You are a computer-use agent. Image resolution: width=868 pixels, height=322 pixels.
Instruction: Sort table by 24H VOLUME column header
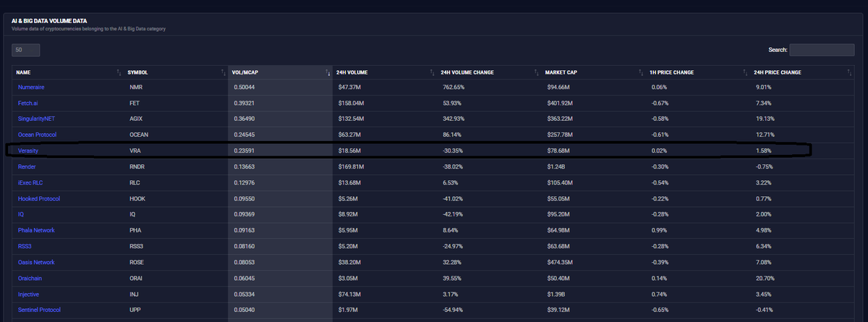point(385,72)
